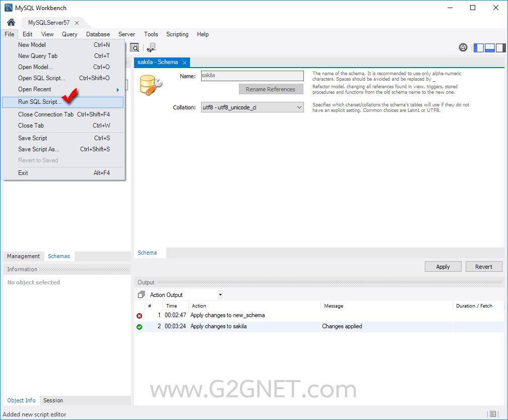This screenshot has width=508, height=420.
Task: Click the status bar output log icon
Action: [x=492, y=414]
